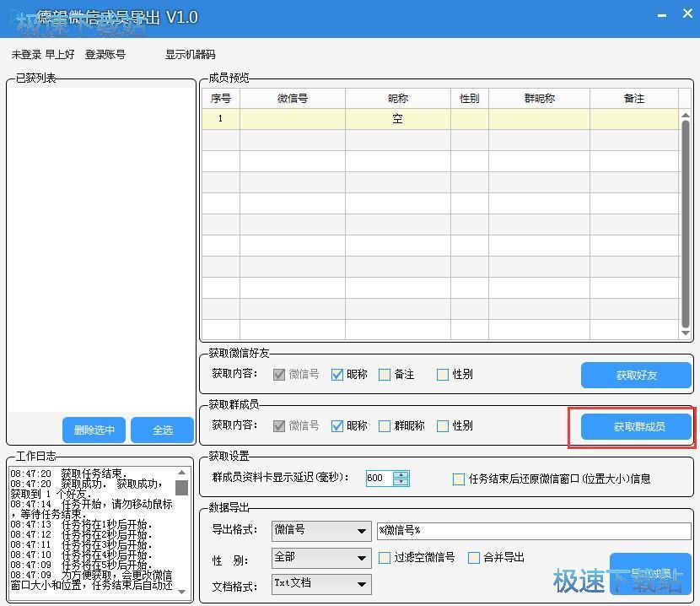Click the 获取好友 button
This screenshot has height=606, width=700.
click(636, 375)
